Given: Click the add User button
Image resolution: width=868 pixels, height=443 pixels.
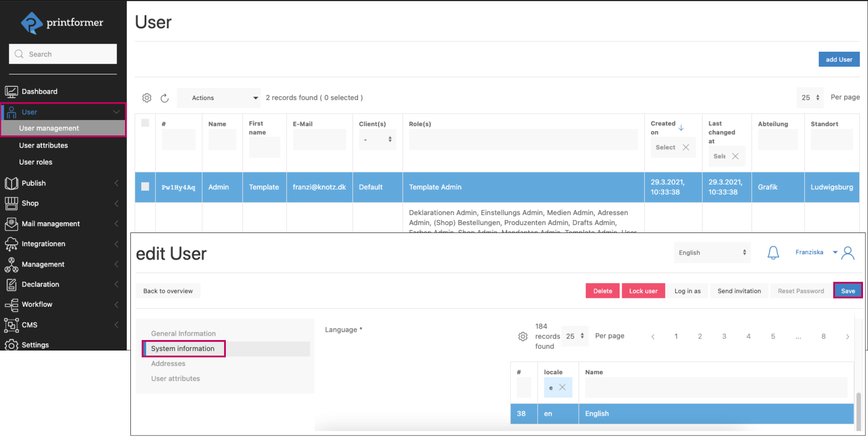Looking at the screenshot, I should point(838,60).
